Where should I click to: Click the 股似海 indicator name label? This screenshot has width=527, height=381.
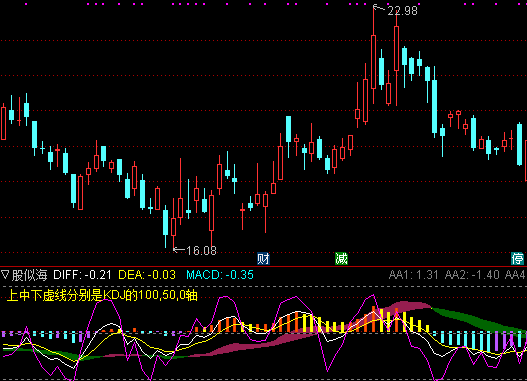30,275
